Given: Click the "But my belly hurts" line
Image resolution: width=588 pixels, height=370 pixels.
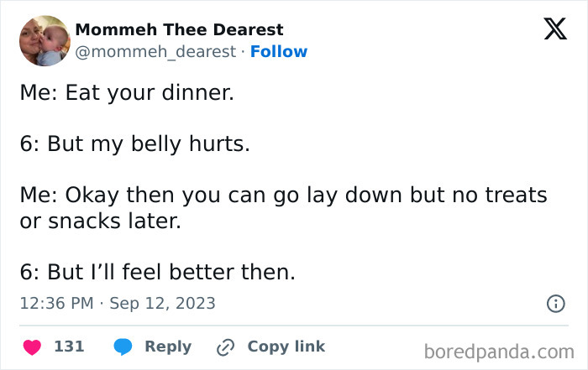Looking at the screenshot, I should 134,143.
